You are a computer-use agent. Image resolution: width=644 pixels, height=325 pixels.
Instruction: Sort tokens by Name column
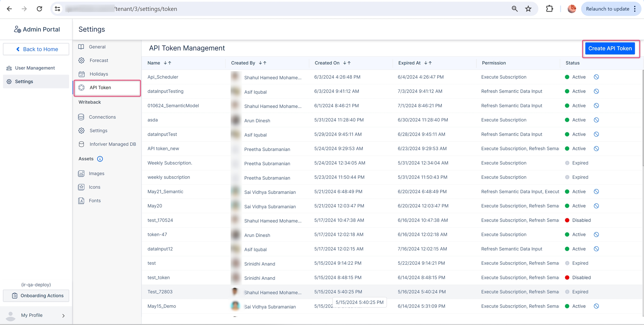167,63
